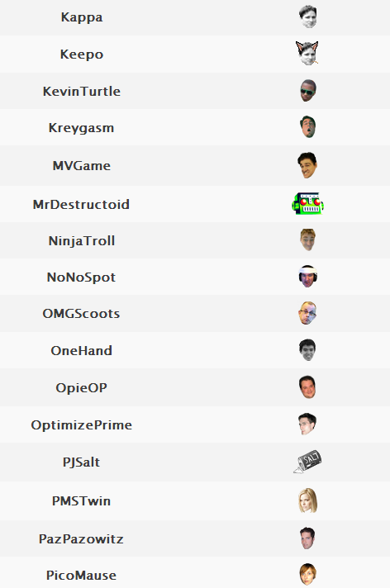
Task: Select the green MrDestructoid robot emote
Action: coord(308,204)
